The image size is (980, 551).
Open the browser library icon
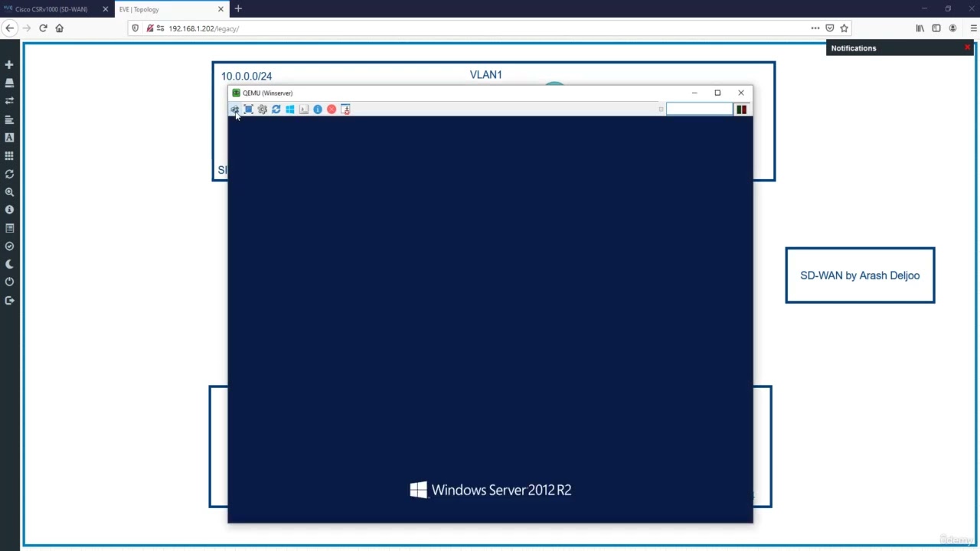(x=920, y=28)
